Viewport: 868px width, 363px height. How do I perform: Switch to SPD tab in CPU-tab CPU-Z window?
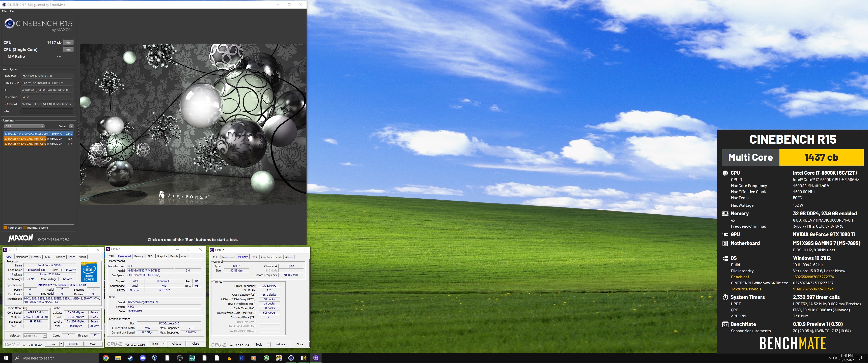tap(47, 257)
